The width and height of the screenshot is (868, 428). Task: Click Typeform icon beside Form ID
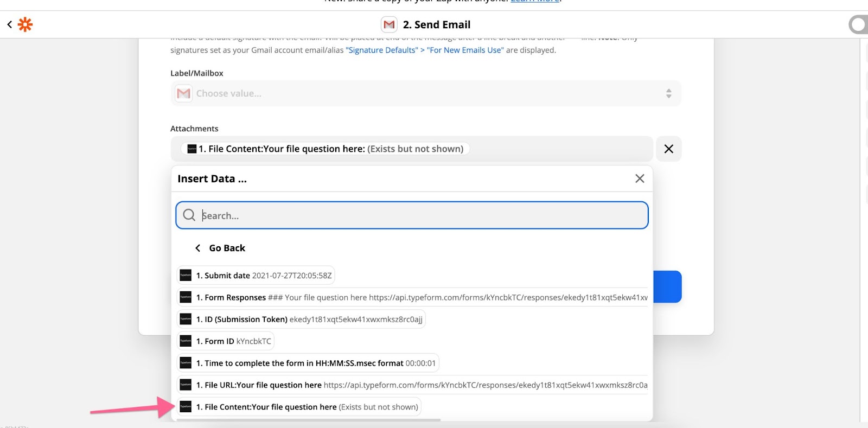pyautogui.click(x=186, y=341)
